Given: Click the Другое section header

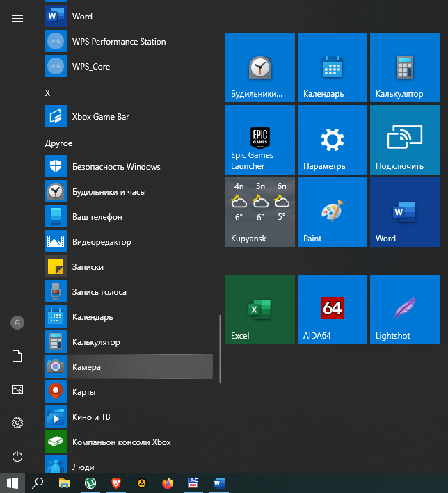Looking at the screenshot, I should (x=58, y=143).
